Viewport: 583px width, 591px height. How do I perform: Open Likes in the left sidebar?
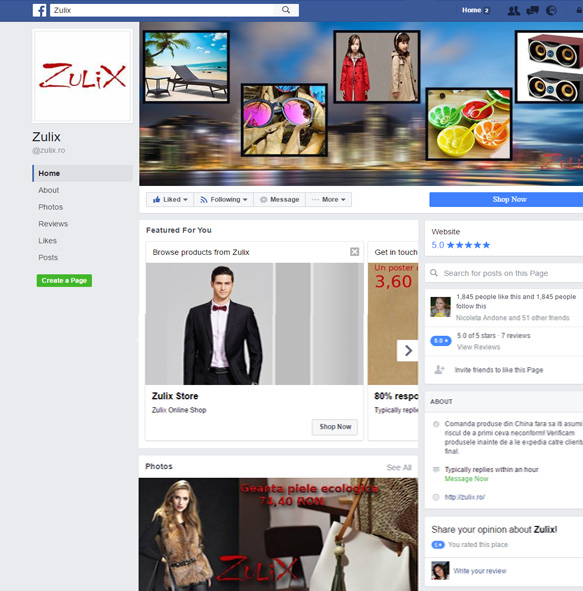tap(47, 240)
